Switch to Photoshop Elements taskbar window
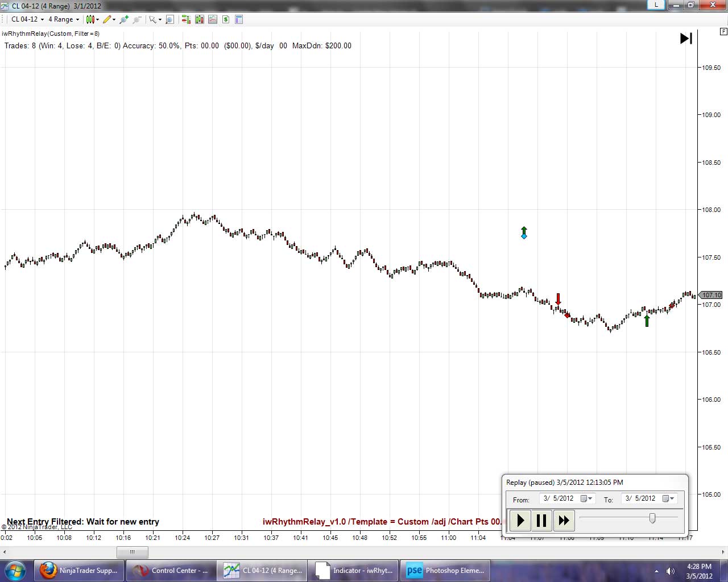The image size is (728, 582). [445, 571]
